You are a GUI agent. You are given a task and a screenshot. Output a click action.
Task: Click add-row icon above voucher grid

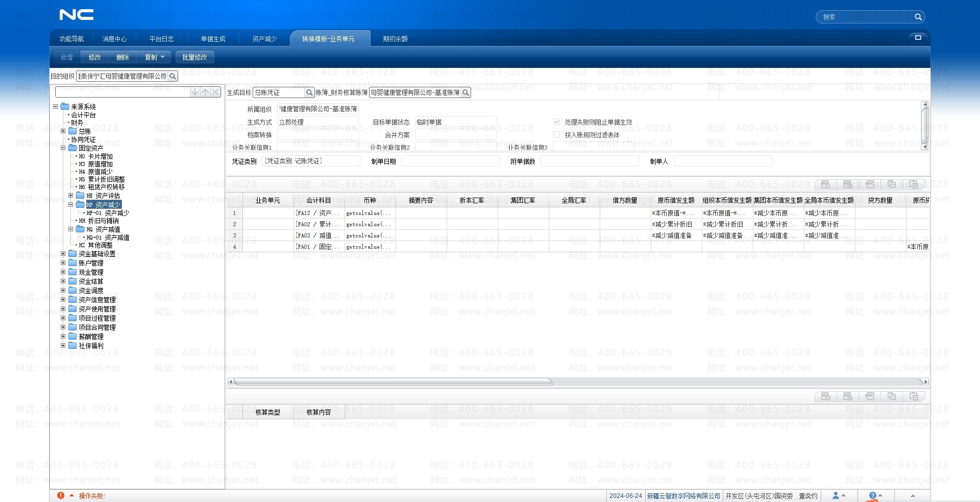[826, 184]
